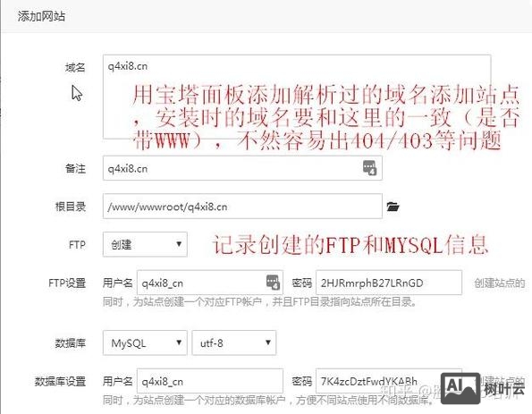The image size is (532, 414).
Task: Click the 备注 field label
Action: (75, 168)
